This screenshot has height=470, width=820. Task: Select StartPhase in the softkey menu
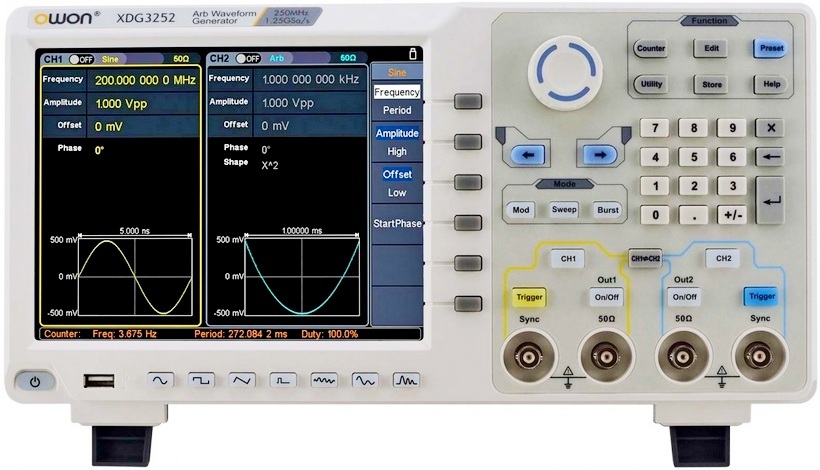(396, 223)
